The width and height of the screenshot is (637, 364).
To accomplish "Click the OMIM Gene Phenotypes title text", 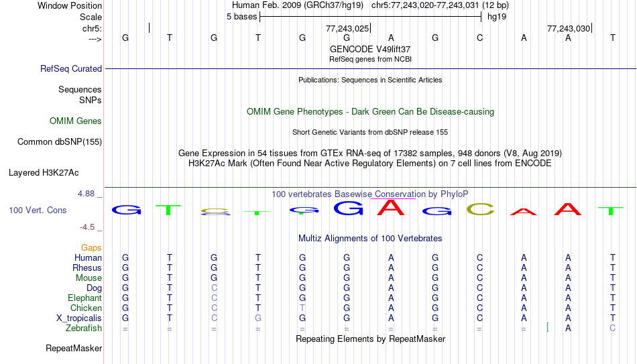I will click(370, 112).
